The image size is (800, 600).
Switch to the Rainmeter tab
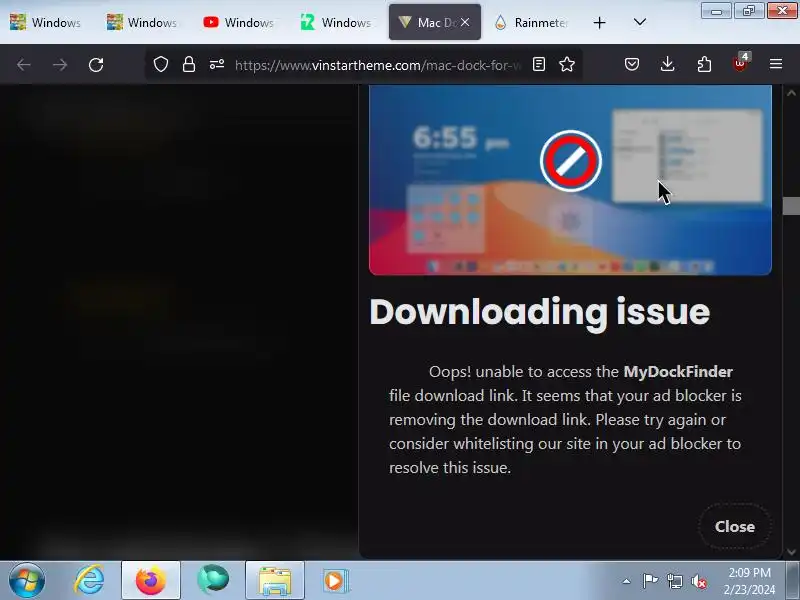(531, 22)
